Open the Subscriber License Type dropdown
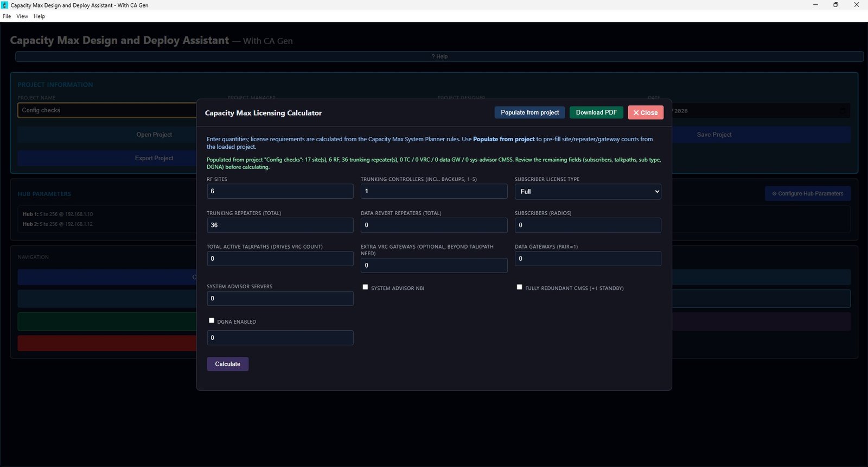 click(x=588, y=192)
